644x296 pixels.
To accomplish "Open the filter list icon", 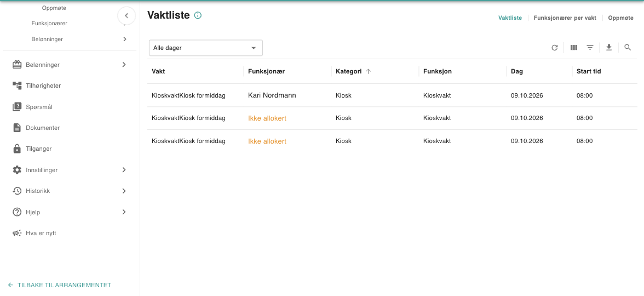I will pos(590,48).
